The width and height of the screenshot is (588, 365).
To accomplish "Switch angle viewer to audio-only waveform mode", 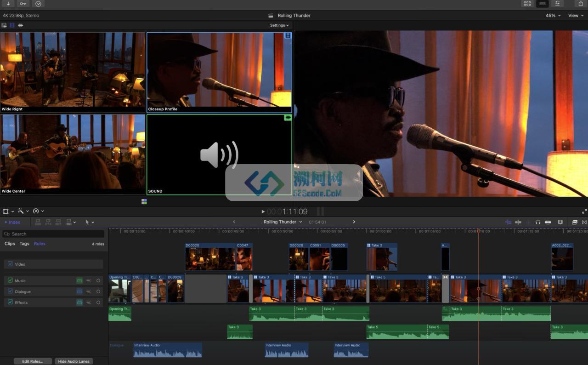I will pyautogui.click(x=21, y=25).
